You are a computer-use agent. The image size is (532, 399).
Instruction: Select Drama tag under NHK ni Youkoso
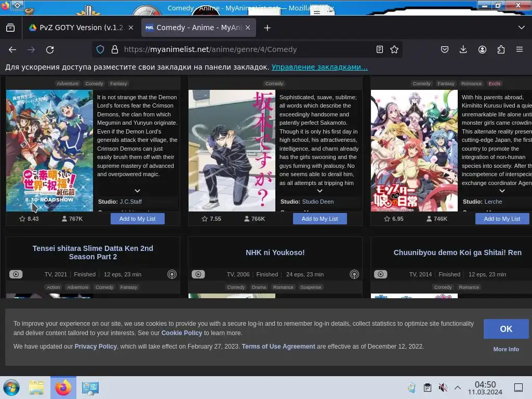click(259, 287)
